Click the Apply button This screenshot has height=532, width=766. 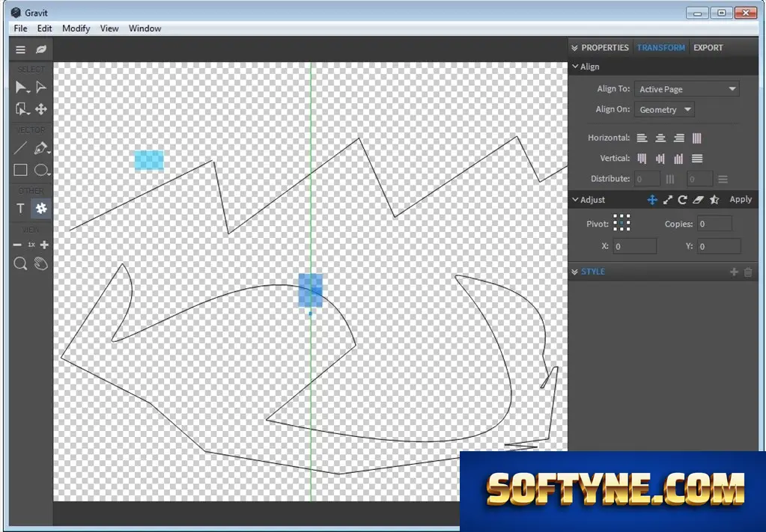(x=741, y=199)
